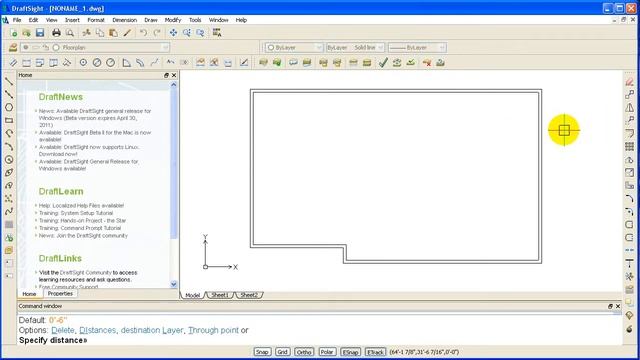Click the Redo arrow icon
The height and width of the screenshot is (360, 640).
tap(157, 33)
